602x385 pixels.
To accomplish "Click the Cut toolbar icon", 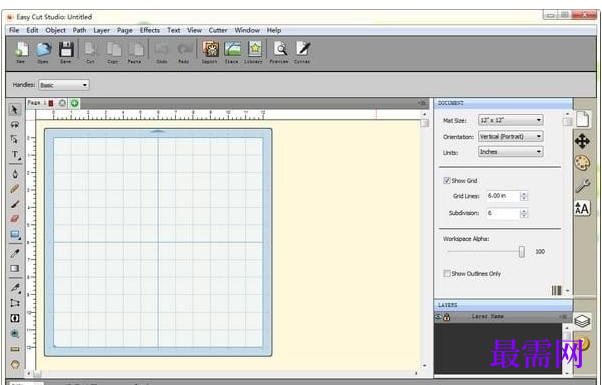I will coord(91,51).
